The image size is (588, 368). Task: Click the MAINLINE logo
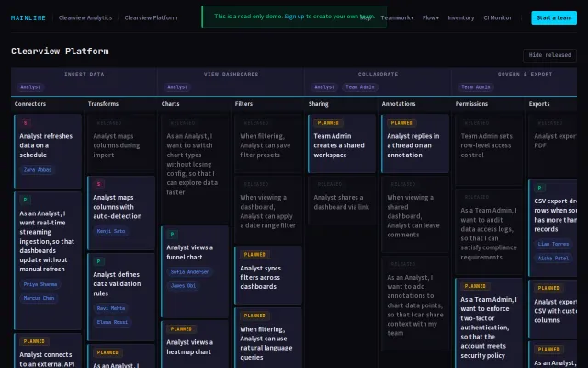coord(28,17)
